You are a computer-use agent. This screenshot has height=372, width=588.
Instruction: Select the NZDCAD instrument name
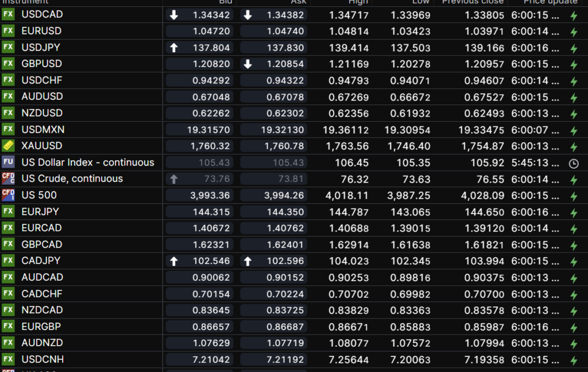pyautogui.click(x=42, y=310)
